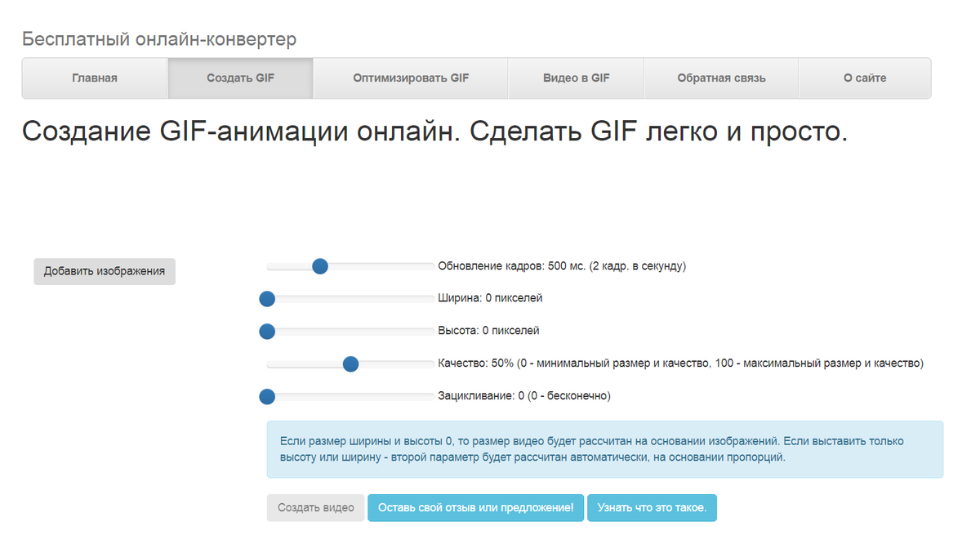Viewport: 980px width, 544px height.
Task: Click the Добавить изображения button
Action: (x=104, y=270)
